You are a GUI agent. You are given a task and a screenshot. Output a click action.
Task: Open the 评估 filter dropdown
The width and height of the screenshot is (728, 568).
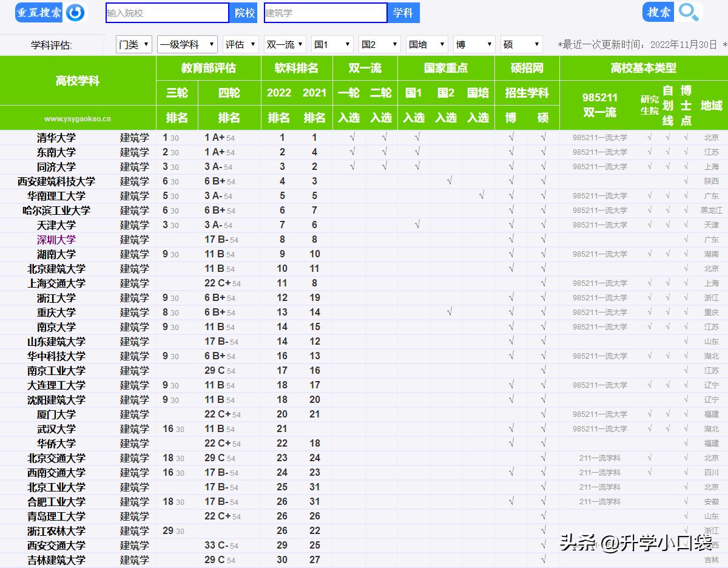point(240,44)
